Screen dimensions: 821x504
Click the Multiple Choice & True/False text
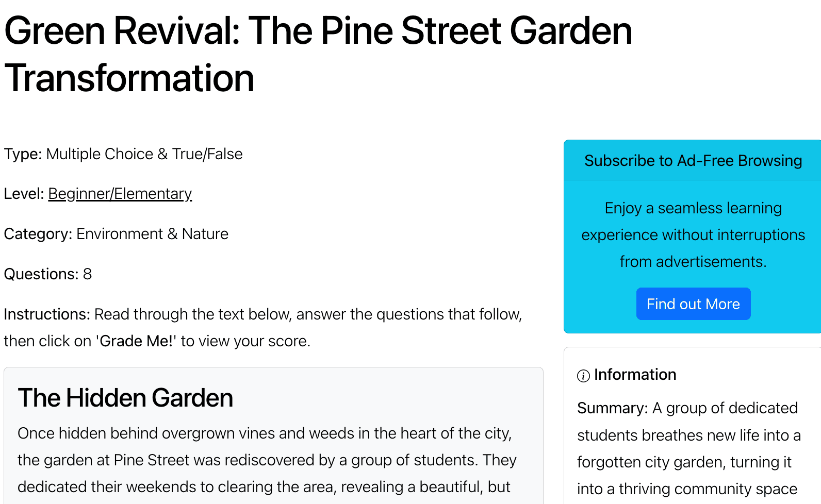144,154
